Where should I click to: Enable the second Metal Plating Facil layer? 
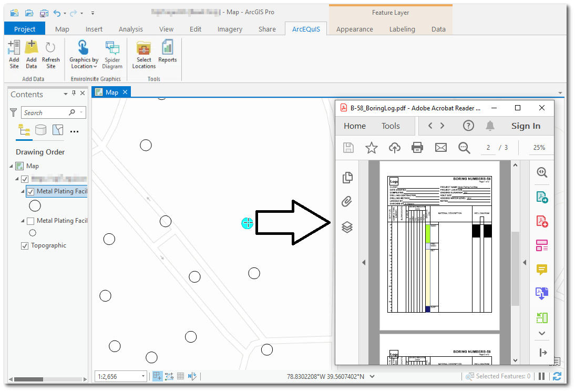tap(31, 221)
